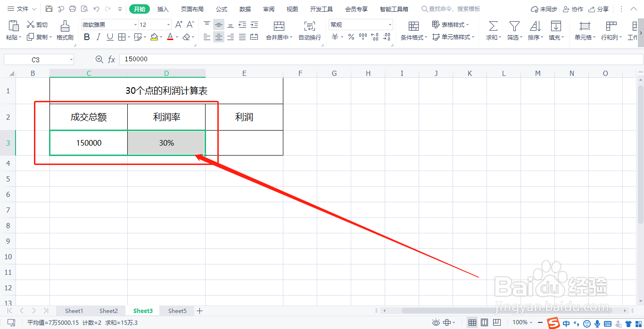Expand the fill color dropdown arrow
The height and width of the screenshot is (329, 644).
click(x=160, y=37)
